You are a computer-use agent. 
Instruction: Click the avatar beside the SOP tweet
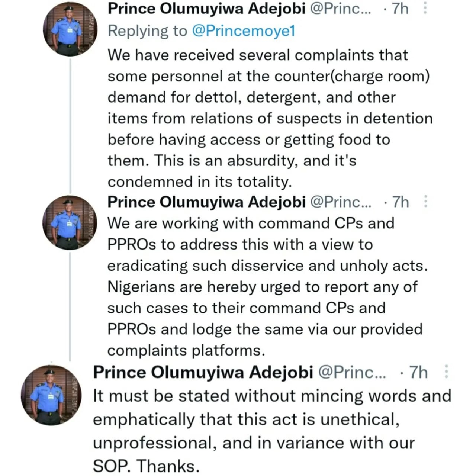(x=51, y=395)
